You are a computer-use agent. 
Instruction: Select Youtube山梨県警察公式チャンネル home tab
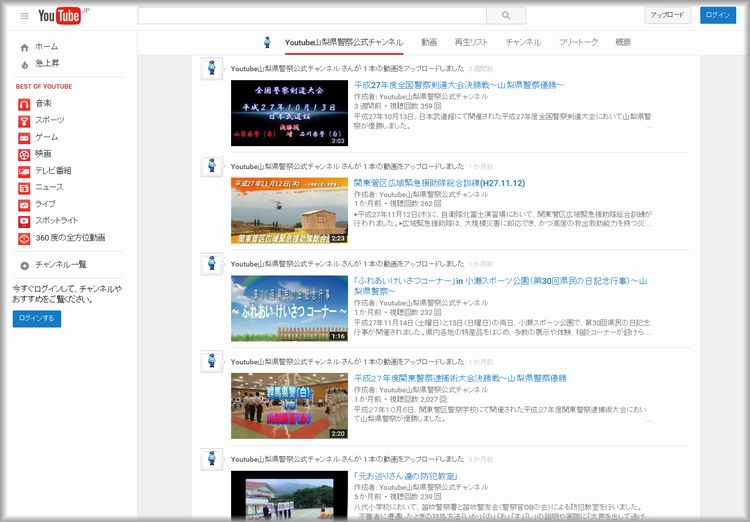click(344, 43)
